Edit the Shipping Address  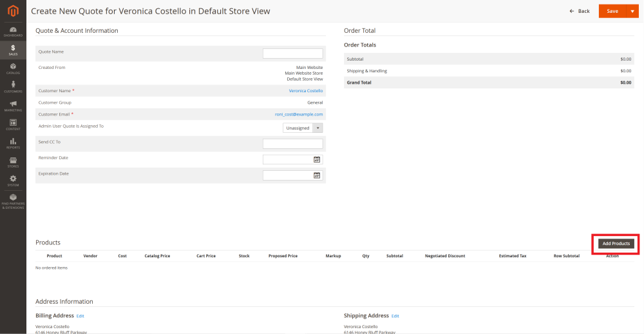click(395, 316)
